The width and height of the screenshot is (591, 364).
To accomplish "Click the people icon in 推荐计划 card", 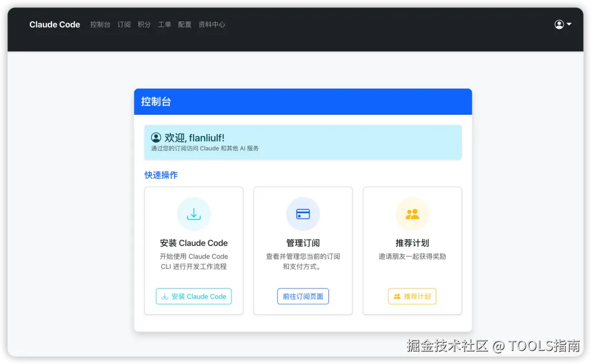I will point(413,214).
